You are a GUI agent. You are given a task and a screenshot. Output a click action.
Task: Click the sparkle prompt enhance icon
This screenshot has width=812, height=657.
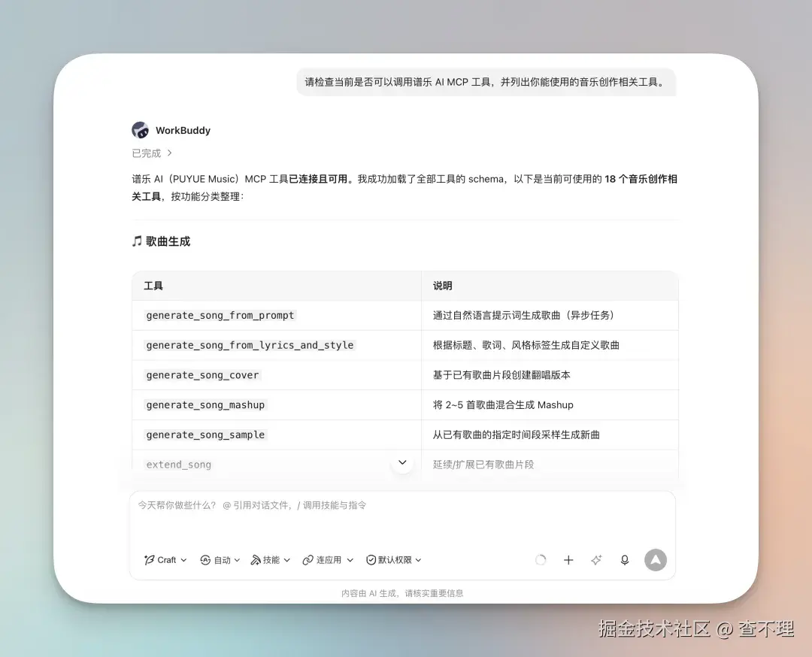tap(596, 560)
